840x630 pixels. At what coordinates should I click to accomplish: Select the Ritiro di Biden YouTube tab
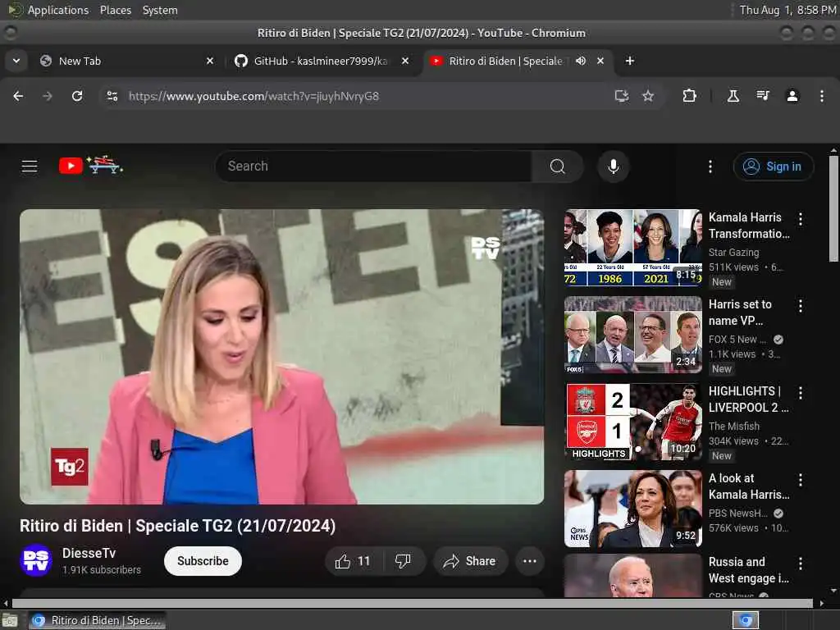pos(518,61)
